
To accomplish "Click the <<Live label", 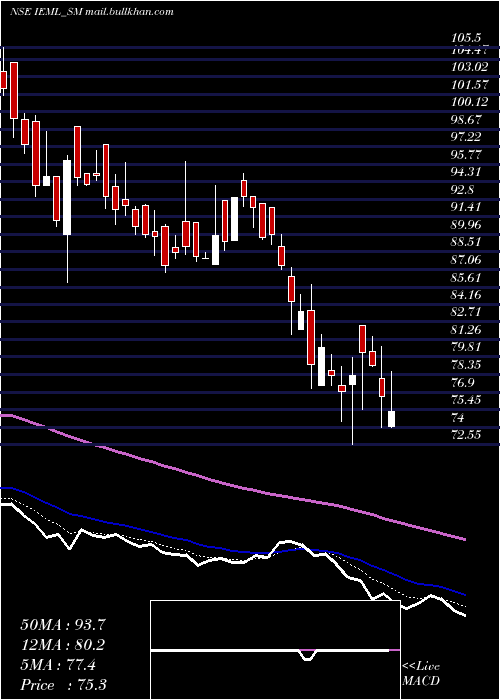I will (421, 666).
